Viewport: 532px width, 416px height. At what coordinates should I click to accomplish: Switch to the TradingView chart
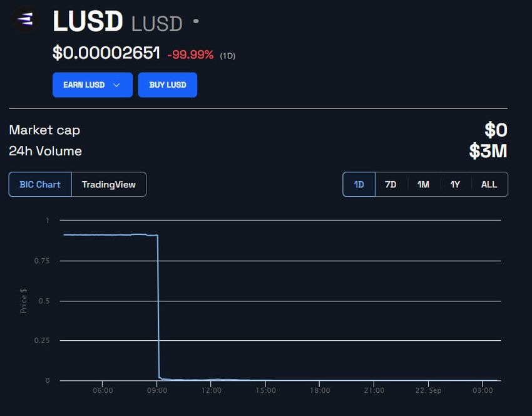click(109, 184)
